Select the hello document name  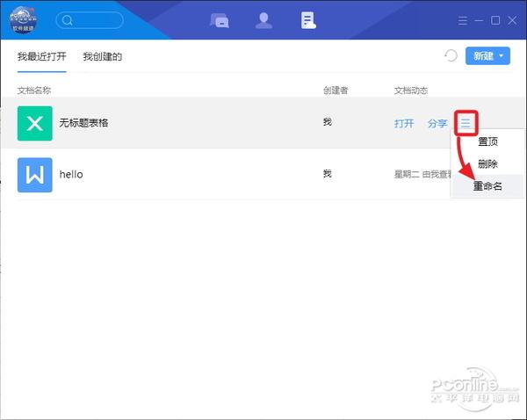click(71, 175)
